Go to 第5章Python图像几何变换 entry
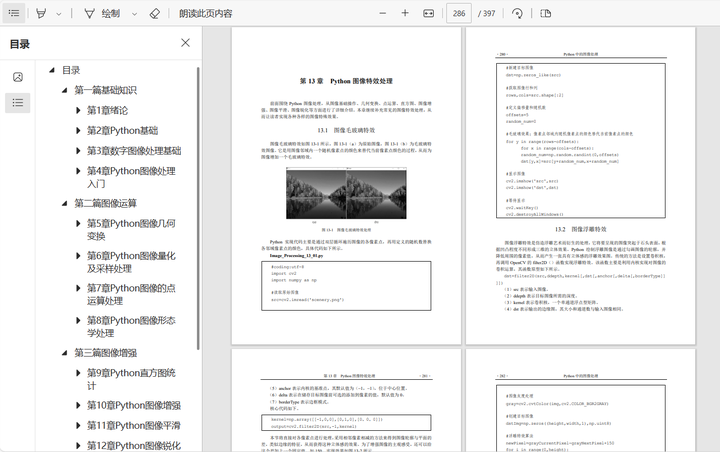The width and height of the screenshot is (720, 452). [x=131, y=230]
